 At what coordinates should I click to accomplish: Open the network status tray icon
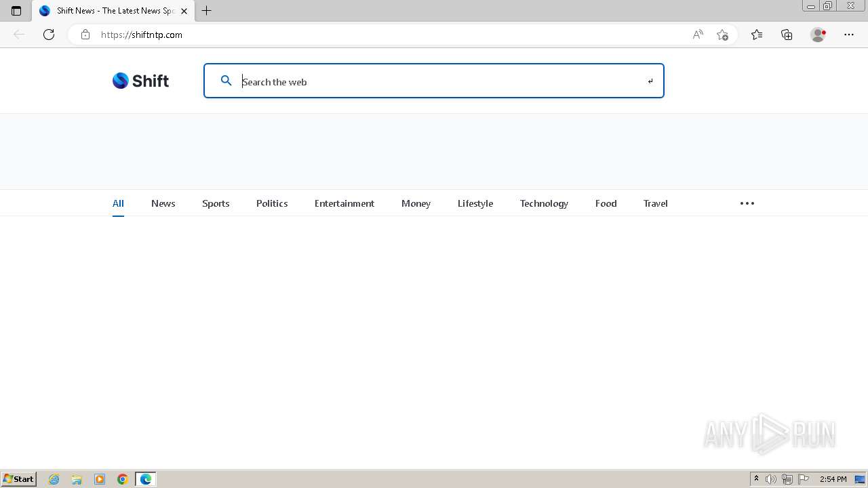tap(787, 479)
